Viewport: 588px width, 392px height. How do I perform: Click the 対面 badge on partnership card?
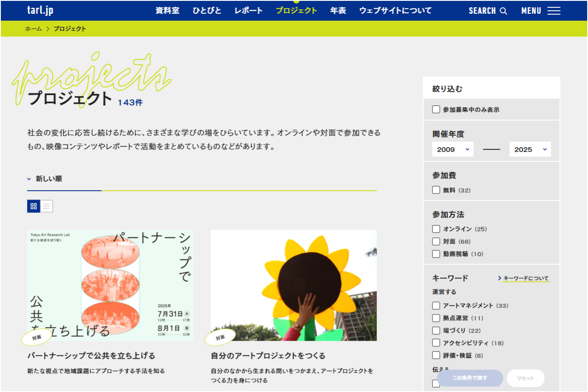coord(37,337)
